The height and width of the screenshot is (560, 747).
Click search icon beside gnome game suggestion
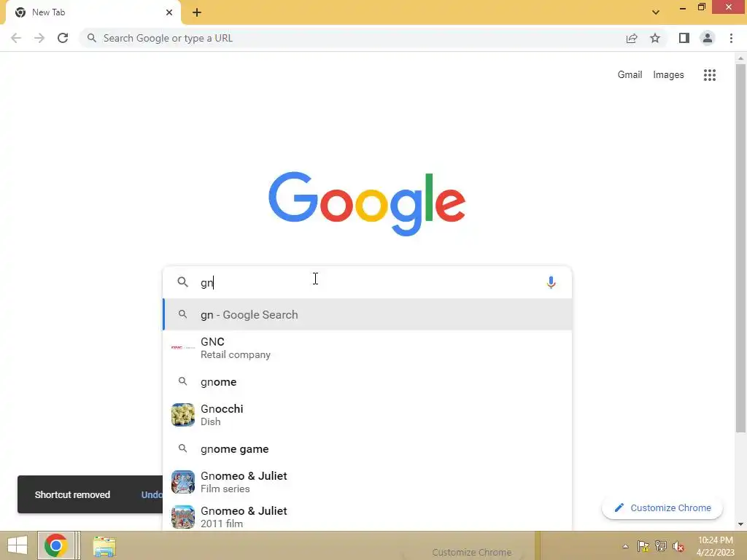click(182, 448)
